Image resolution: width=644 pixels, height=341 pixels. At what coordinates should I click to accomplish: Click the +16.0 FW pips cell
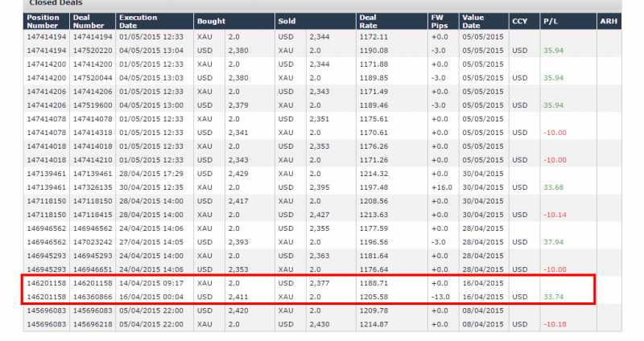point(440,187)
